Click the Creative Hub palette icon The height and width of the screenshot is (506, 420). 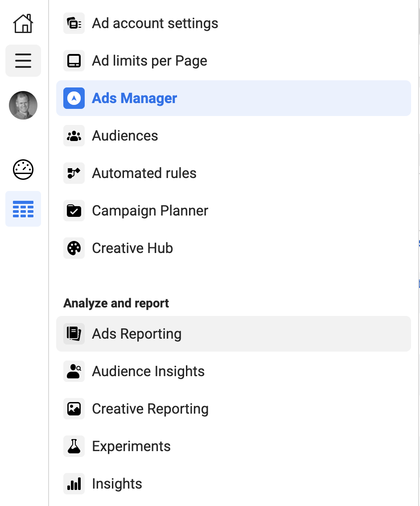[74, 248]
